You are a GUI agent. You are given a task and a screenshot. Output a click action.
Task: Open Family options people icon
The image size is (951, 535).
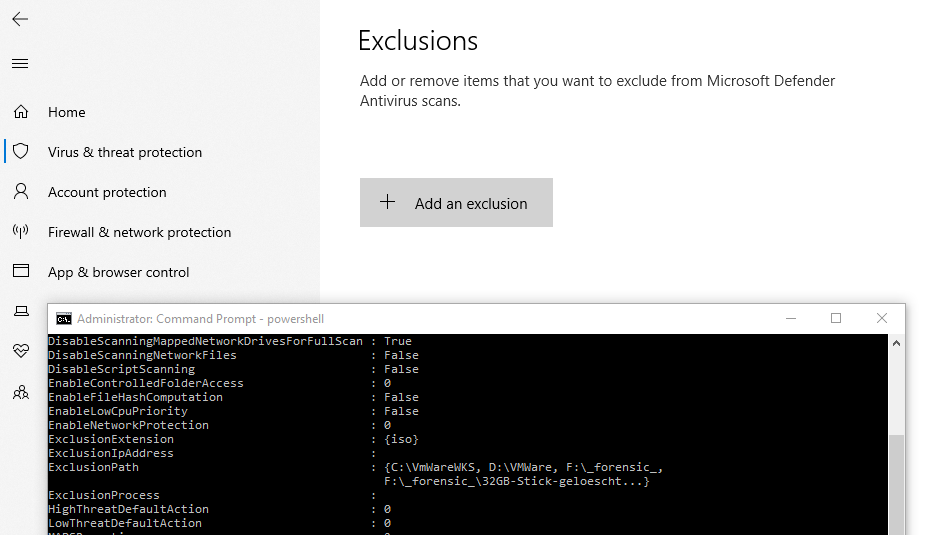tap(21, 392)
